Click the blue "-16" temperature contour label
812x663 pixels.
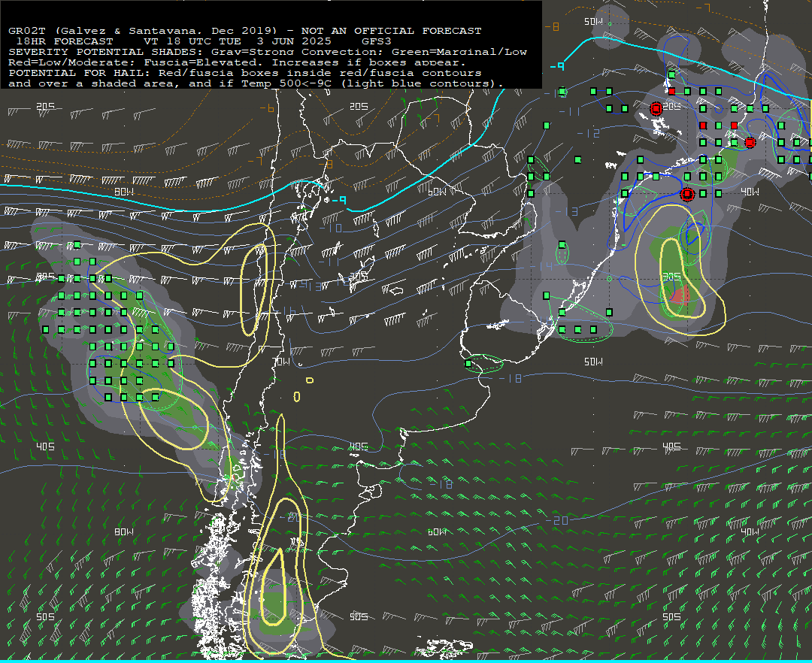286,311
